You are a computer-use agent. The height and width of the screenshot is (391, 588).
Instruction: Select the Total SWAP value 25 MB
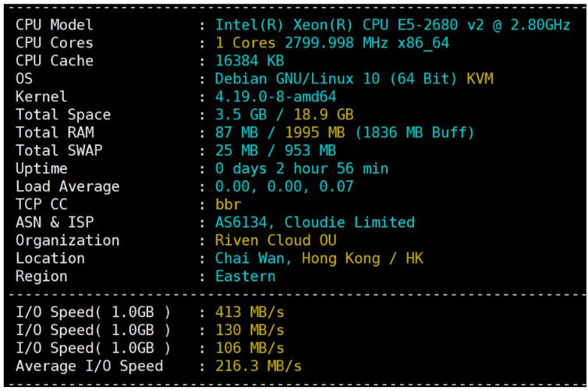[236, 150]
